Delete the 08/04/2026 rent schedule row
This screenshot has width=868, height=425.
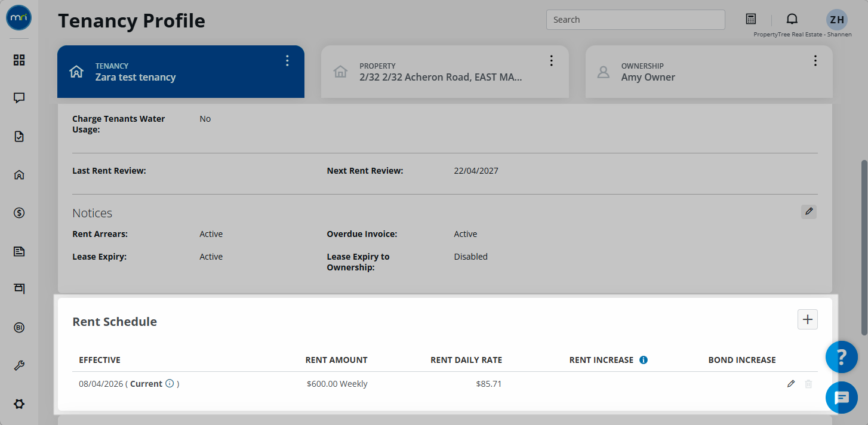tap(808, 384)
